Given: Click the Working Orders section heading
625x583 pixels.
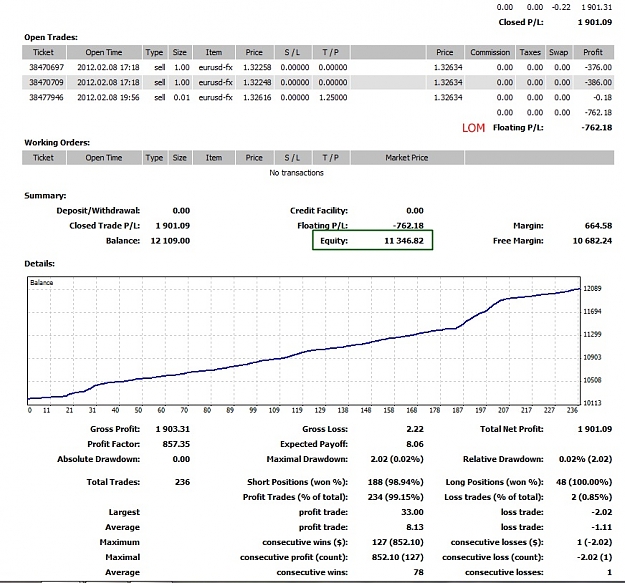Looking at the screenshot, I should [57, 143].
